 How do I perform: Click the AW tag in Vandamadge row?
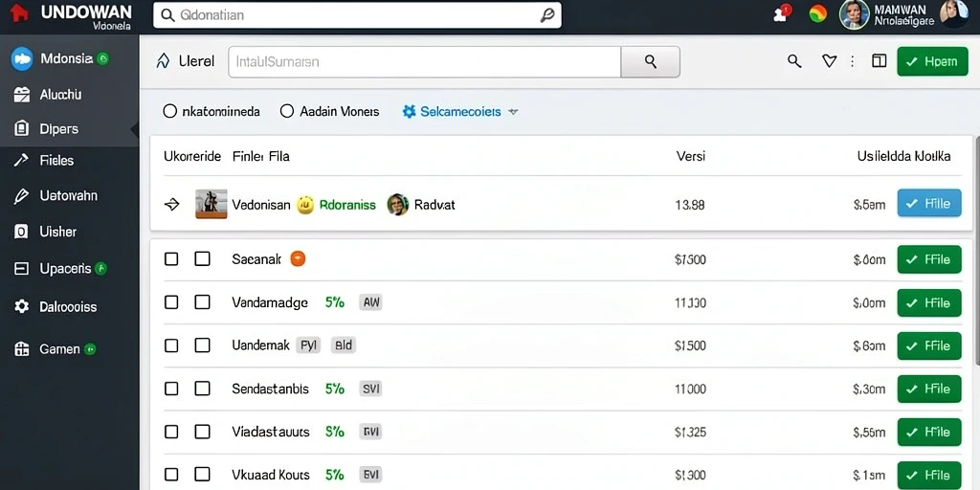tap(370, 302)
